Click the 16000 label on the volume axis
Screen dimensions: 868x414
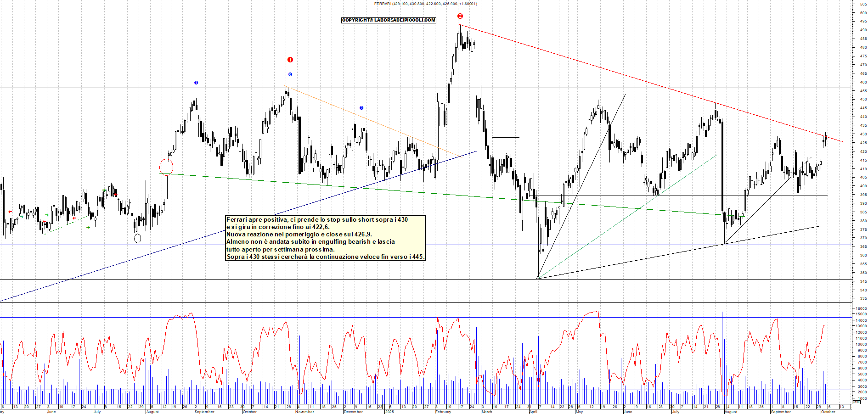[861, 308]
